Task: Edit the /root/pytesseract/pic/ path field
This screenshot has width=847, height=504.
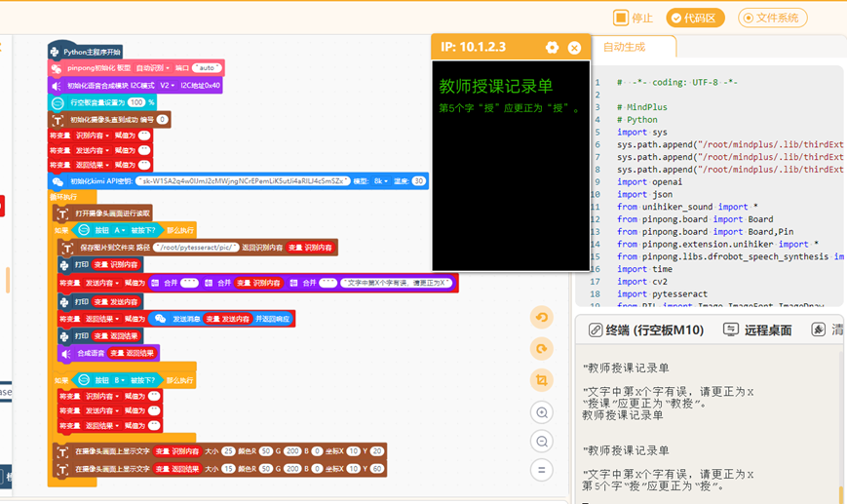Action: pyautogui.click(x=196, y=248)
